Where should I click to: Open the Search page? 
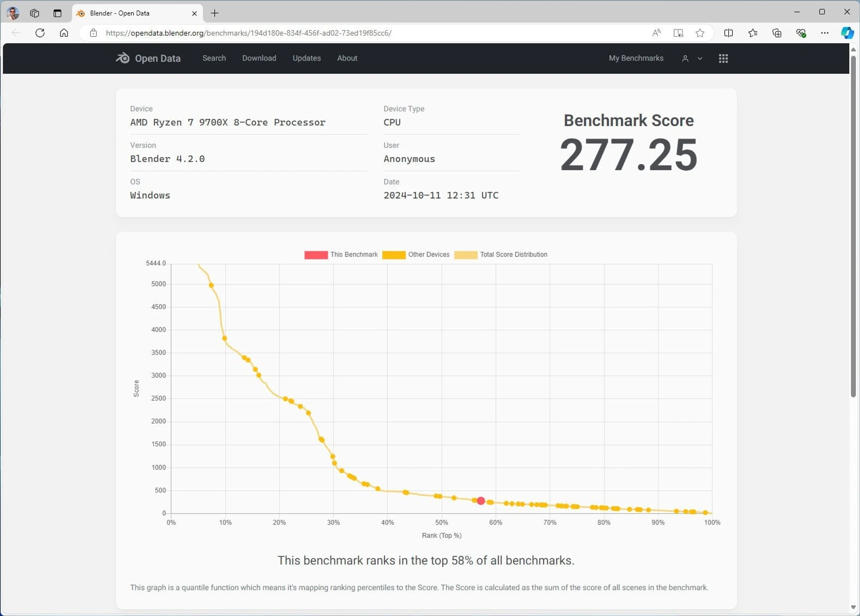click(x=214, y=58)
